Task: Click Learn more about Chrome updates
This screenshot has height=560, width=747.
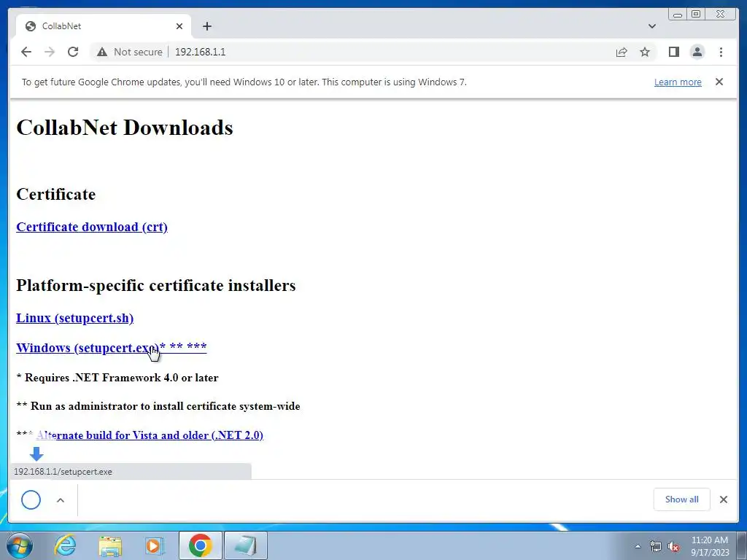Action: pos(678,82)
